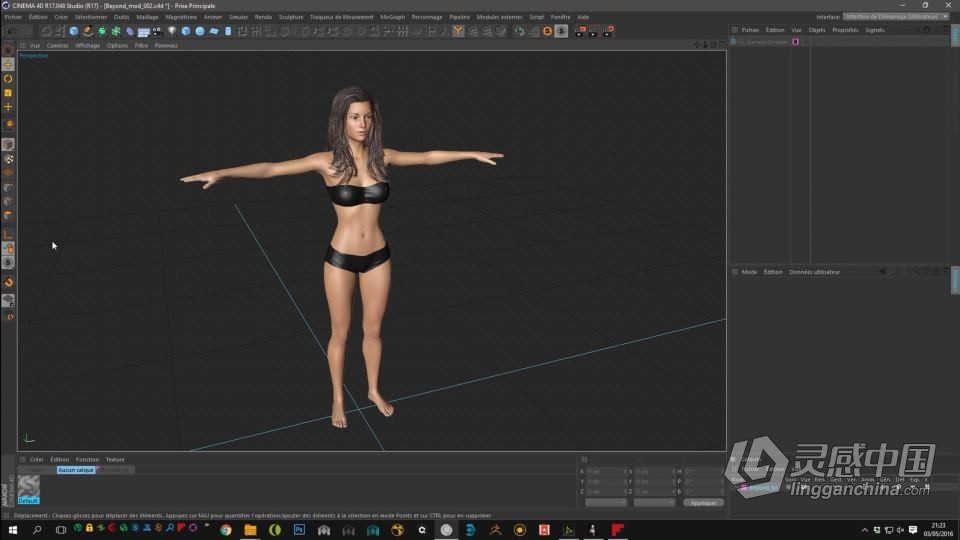Click the orange S icon in the toolbar
960x540 pixels.
tap(547, 31)
